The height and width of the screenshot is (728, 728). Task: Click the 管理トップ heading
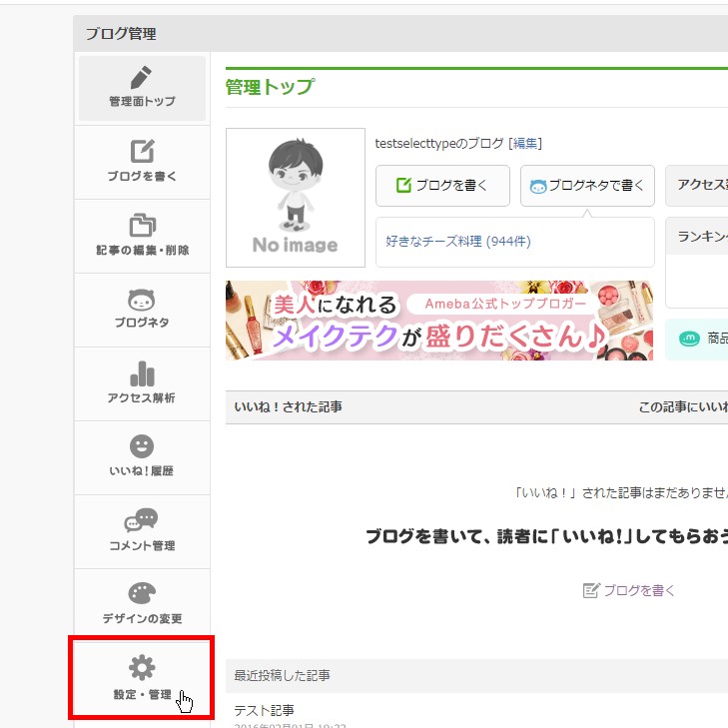(x=270, y=87)
